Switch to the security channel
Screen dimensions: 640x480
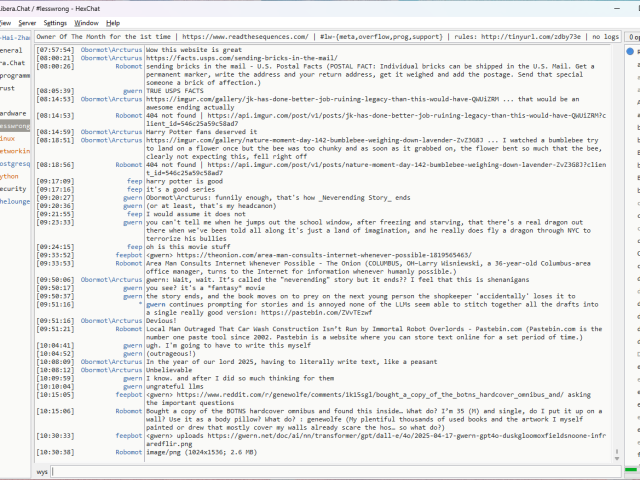[13, 188]
